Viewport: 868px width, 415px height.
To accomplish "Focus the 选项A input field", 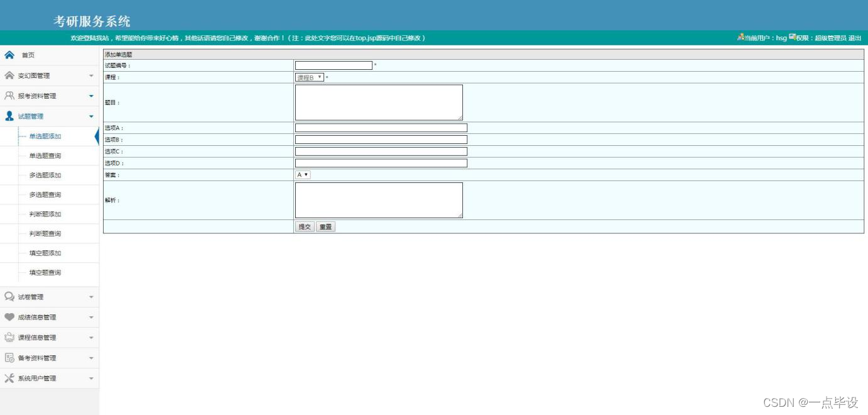I will pos(381,128).
